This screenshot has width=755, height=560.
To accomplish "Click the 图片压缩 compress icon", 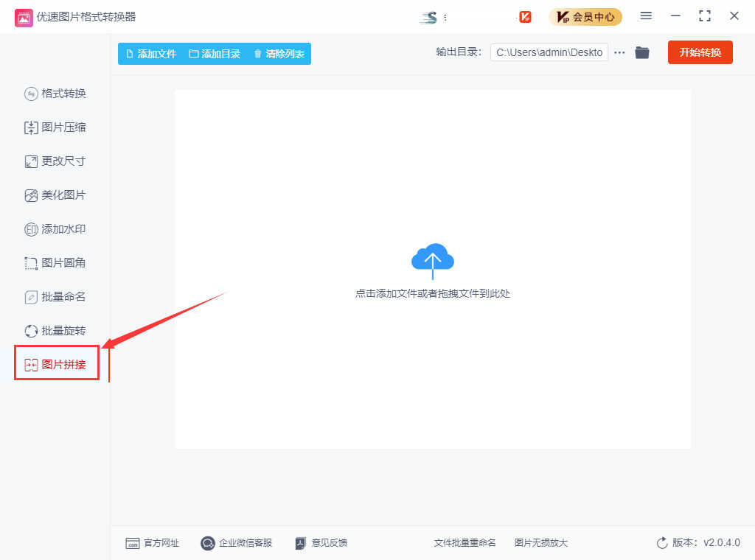I will click(x=31, y=127).
